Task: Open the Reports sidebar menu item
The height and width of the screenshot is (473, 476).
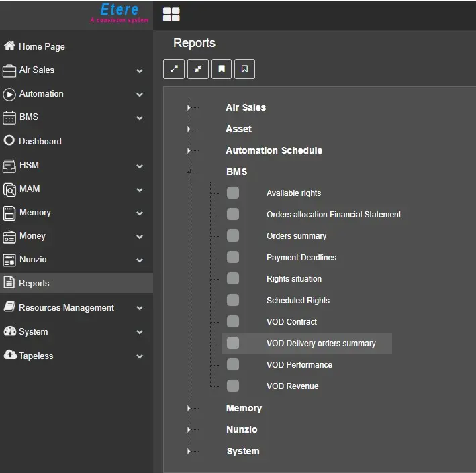Action: 34,283
